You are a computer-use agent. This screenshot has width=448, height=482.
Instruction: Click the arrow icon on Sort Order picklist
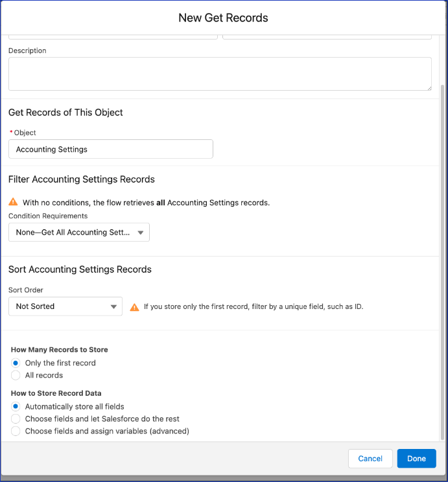pyautogui.click(x=113, y=306)
